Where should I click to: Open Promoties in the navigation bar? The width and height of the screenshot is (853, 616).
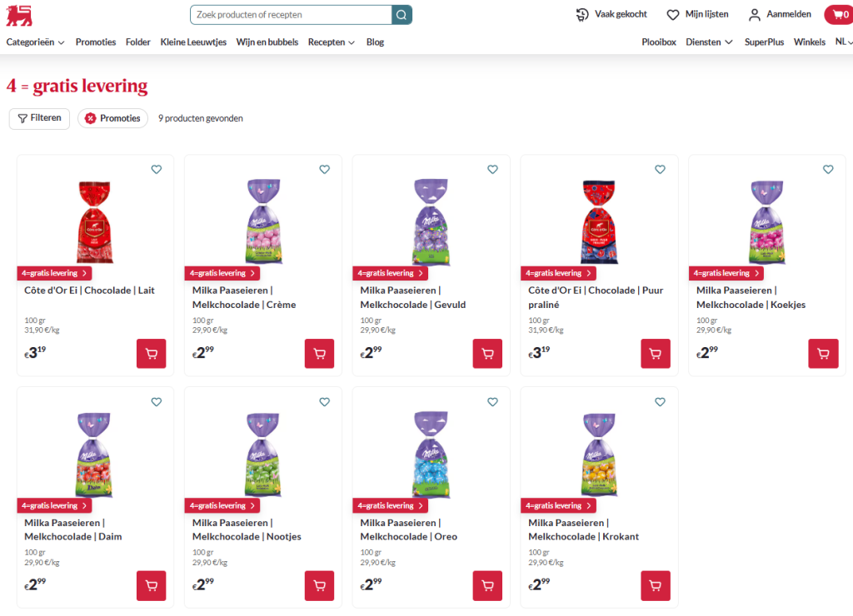click(96, 42)
